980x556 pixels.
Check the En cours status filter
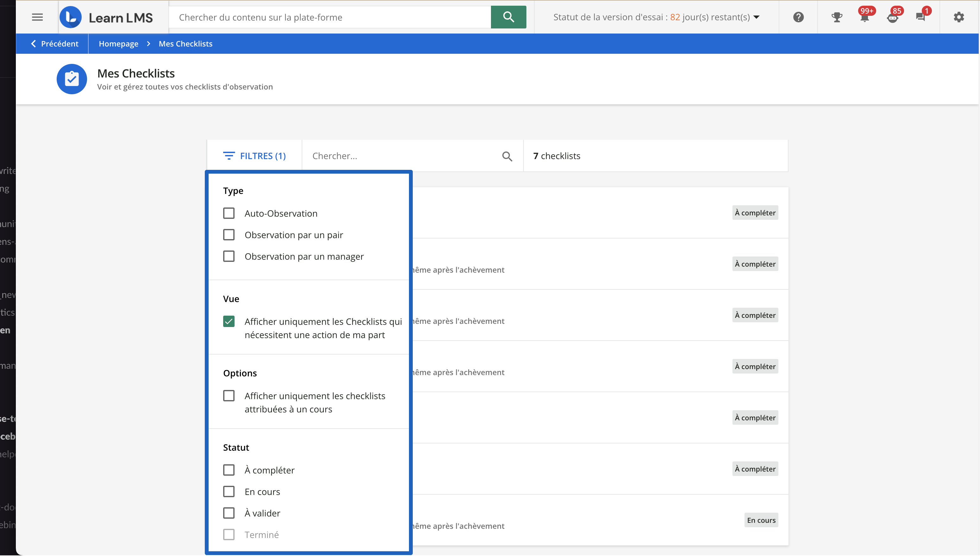[x=229, y=491]
